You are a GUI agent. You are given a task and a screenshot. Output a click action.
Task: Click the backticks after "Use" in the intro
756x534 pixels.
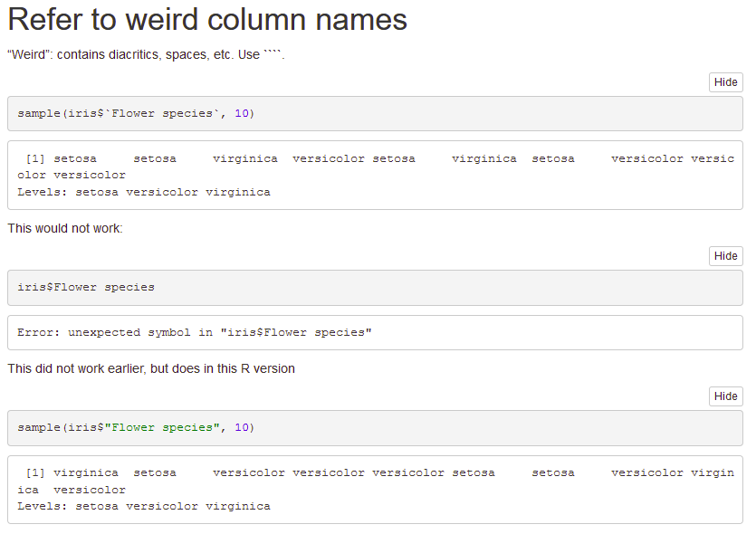(273, 55)
